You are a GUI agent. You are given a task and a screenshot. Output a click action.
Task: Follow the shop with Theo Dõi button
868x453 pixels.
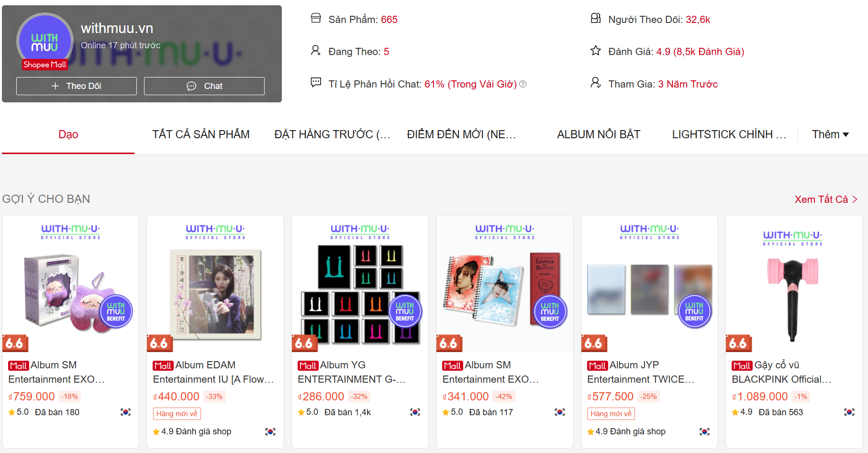[x=77, y=86]
